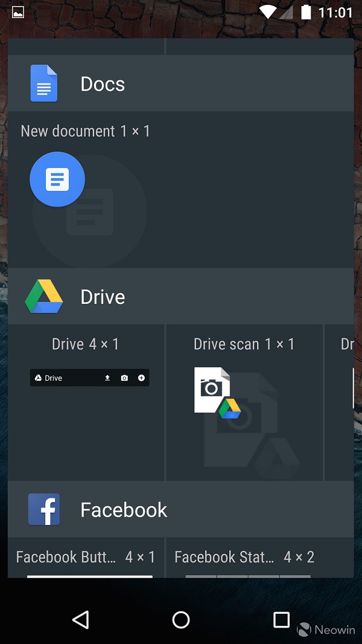Viewport: 362px width, 644px height.
Task: Tap the cellular signal status icon
Action: pyautogui.click(x=286, y=12)
